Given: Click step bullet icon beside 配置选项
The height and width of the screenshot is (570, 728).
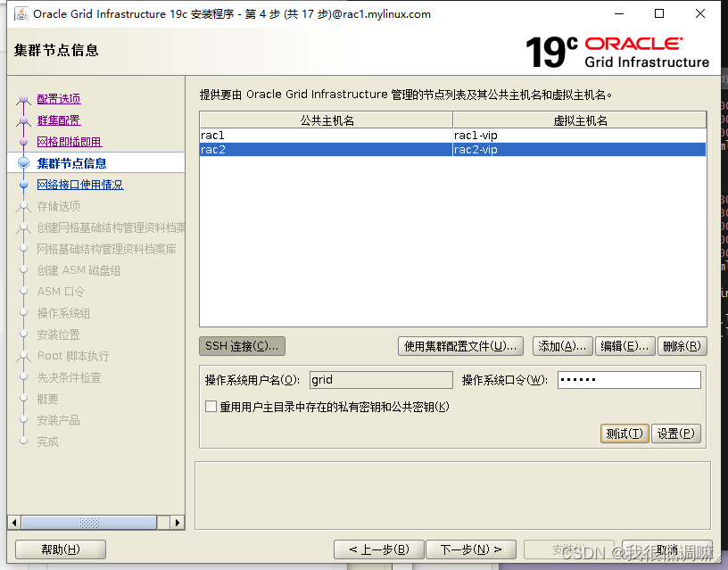Looking at the screenshot, I should click(23, 99).
